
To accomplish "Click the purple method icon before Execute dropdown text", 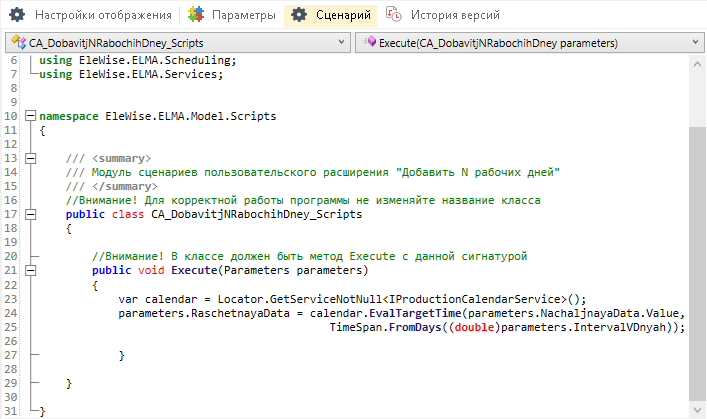I will 370,43.
